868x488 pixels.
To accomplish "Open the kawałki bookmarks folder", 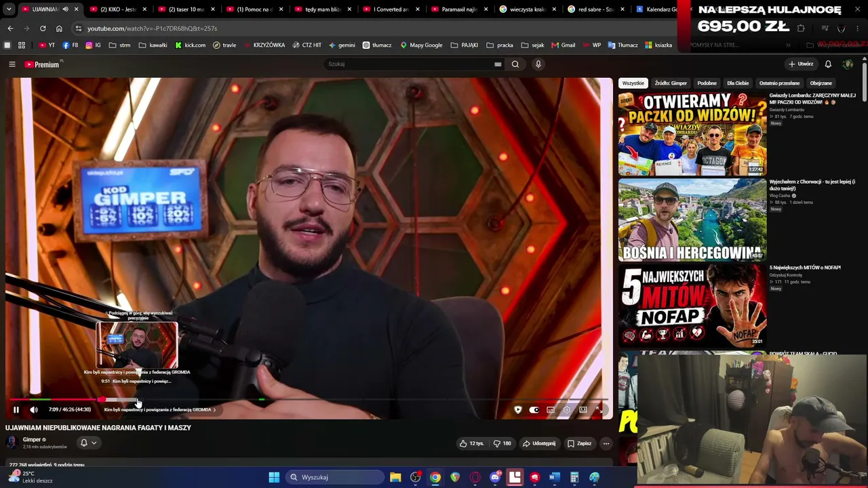I will point(153,45).
